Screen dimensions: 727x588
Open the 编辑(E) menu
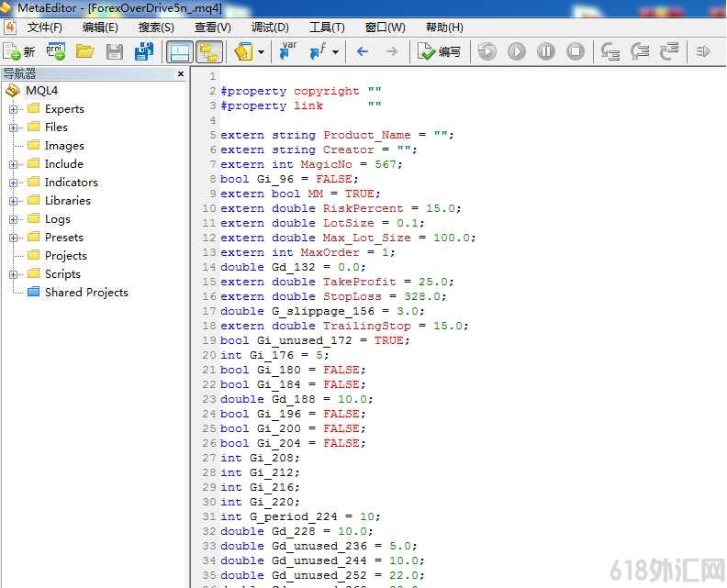pos(100,28)
